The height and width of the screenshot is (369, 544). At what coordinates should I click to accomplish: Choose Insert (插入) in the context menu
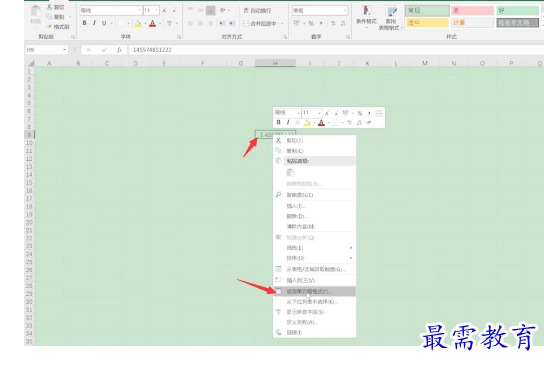[314, 206]
